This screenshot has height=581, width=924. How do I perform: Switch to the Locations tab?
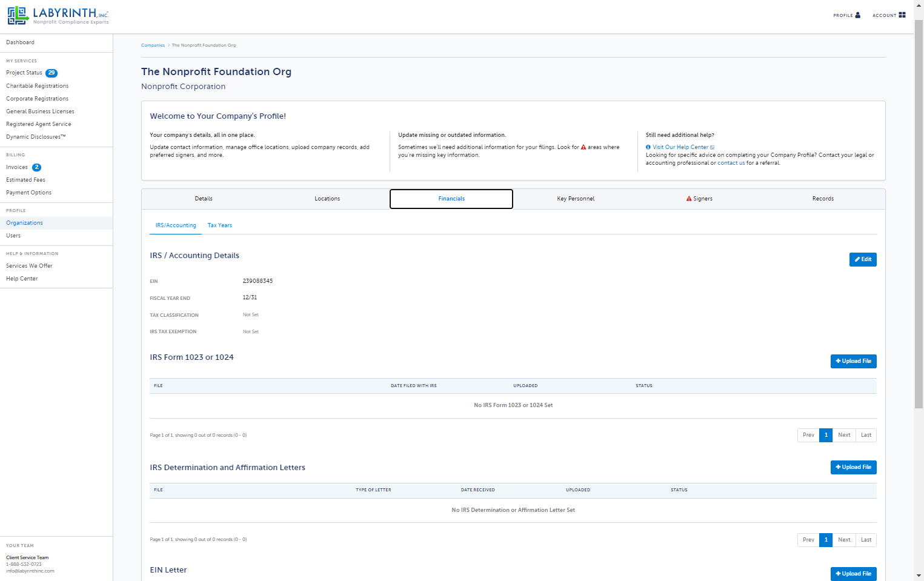[327, 199]
